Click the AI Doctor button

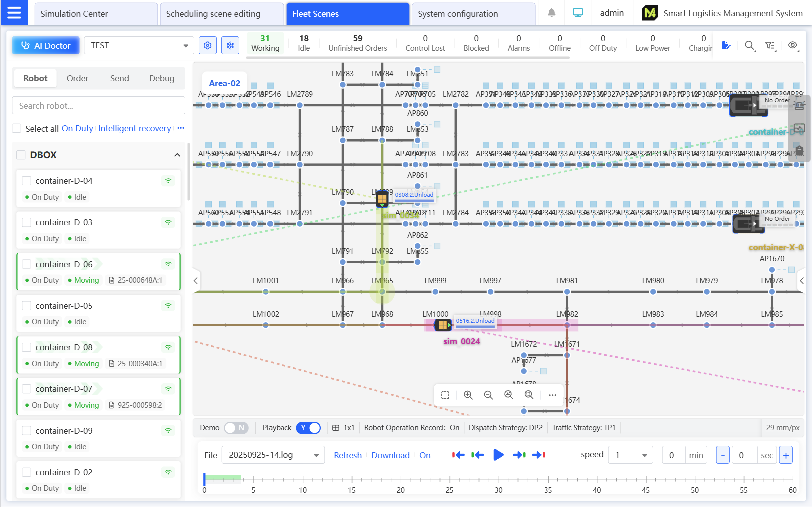tap(46, 45)
